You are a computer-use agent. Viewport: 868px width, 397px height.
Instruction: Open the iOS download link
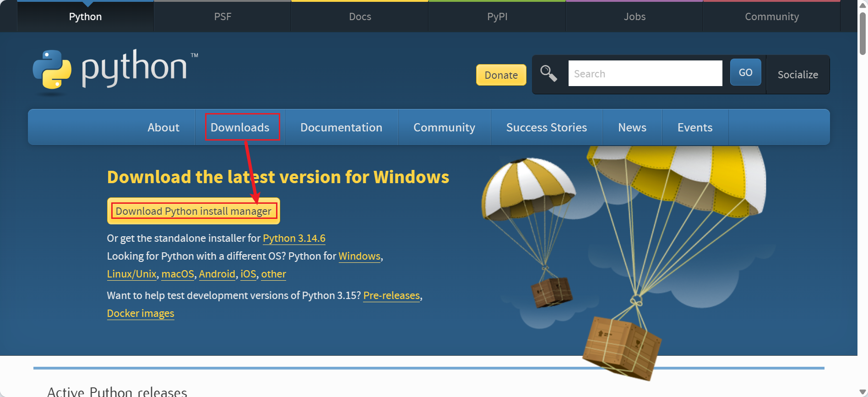tap(248, 274)
